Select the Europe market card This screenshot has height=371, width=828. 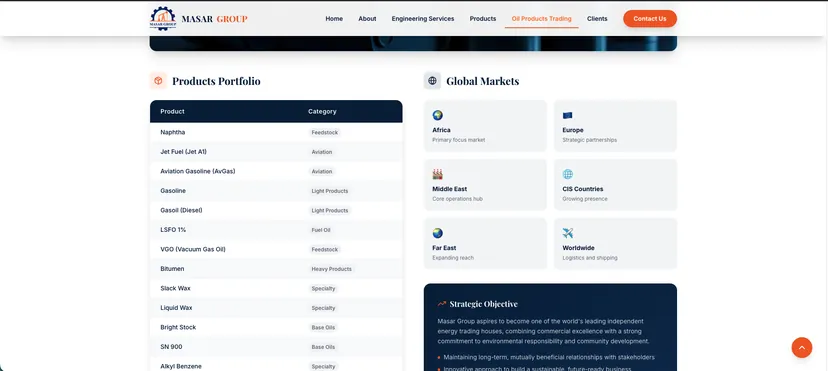click(x=615, y=126)
